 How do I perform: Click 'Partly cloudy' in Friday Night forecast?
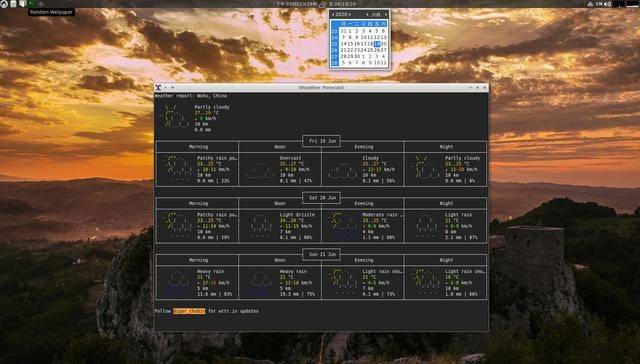click(462, 158)
